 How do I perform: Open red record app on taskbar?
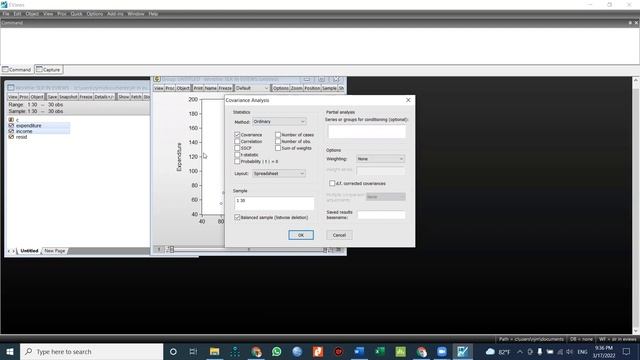338,351
